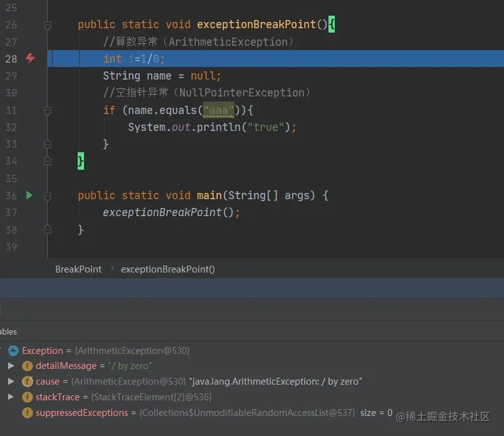Collapse main method fold marker at line 36
Screen dimensions: 504x436
pos(48,196)
